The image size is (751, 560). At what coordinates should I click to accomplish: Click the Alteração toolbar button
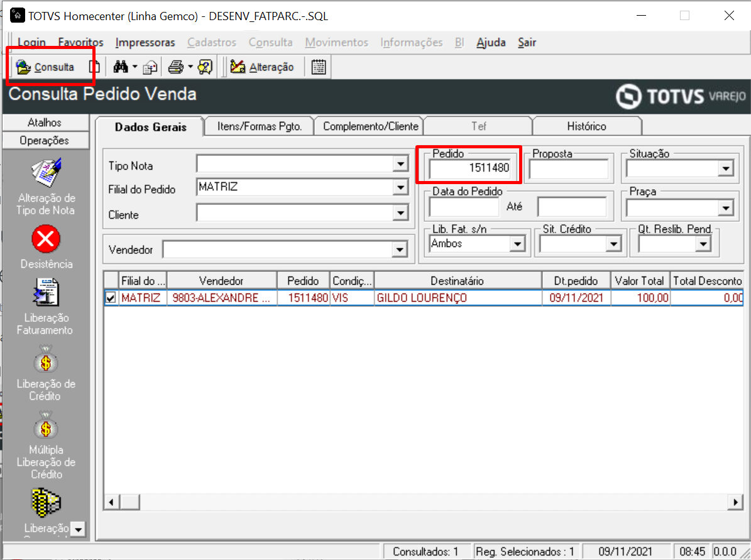point(261,67)
